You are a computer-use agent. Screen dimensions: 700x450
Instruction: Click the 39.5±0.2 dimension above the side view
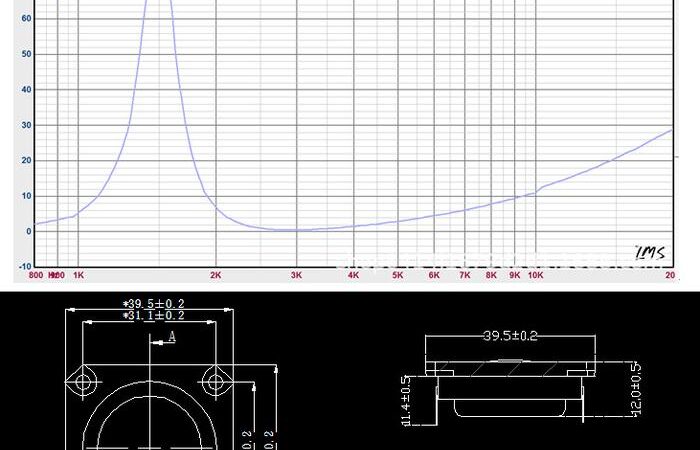(511, 336)
